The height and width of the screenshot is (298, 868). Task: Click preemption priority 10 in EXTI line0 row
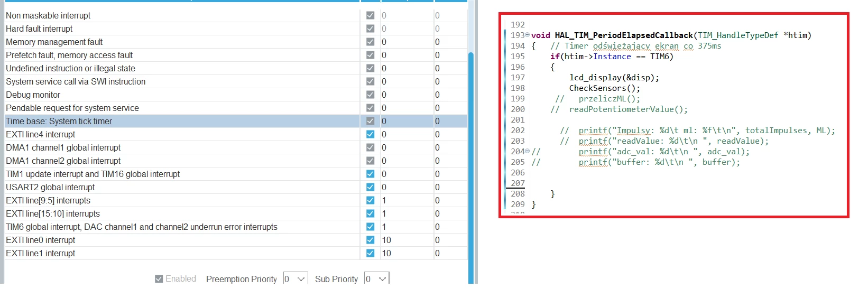(386, 240)
